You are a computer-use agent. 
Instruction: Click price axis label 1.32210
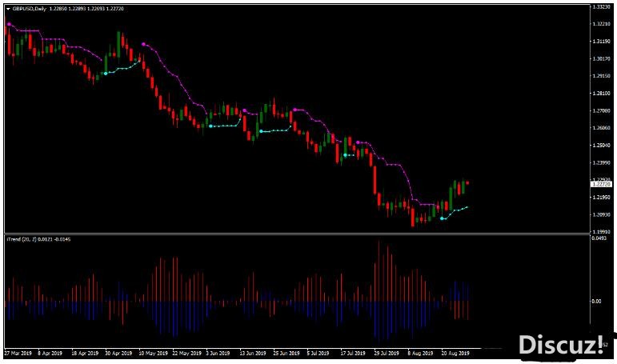click(601, 24)
